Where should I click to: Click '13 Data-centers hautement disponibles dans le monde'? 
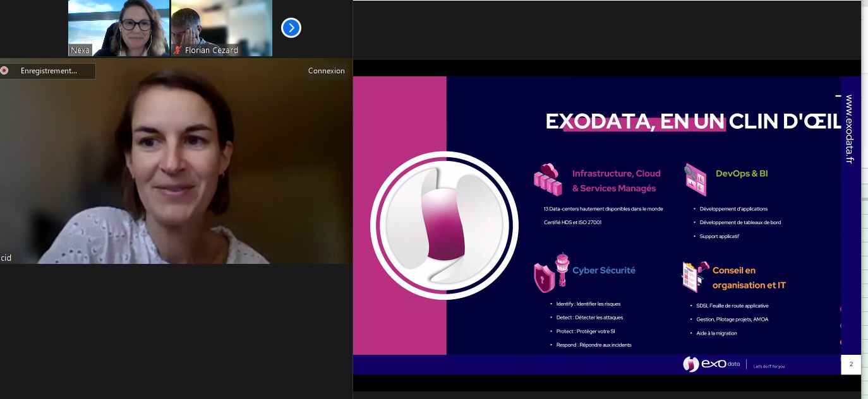[603, 208]
